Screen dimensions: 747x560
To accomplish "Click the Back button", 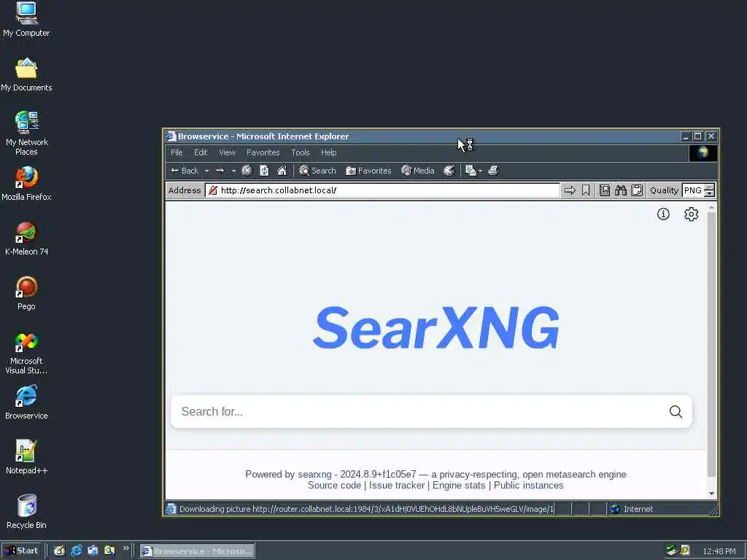I will 185,171.
